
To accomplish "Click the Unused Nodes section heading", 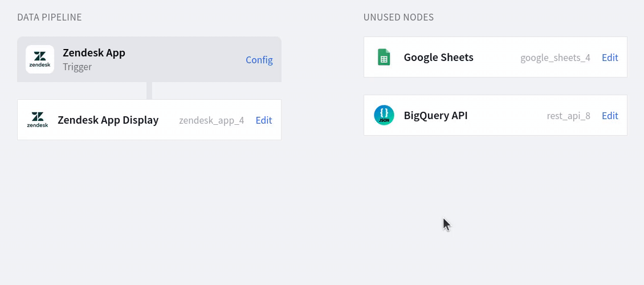I will (x=398, y=17).
